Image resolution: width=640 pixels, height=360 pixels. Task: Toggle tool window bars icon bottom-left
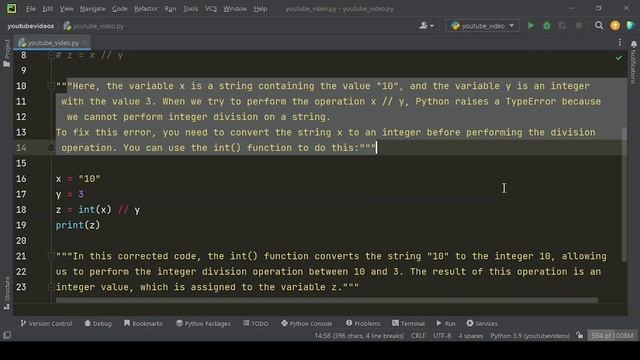point(7,335)
